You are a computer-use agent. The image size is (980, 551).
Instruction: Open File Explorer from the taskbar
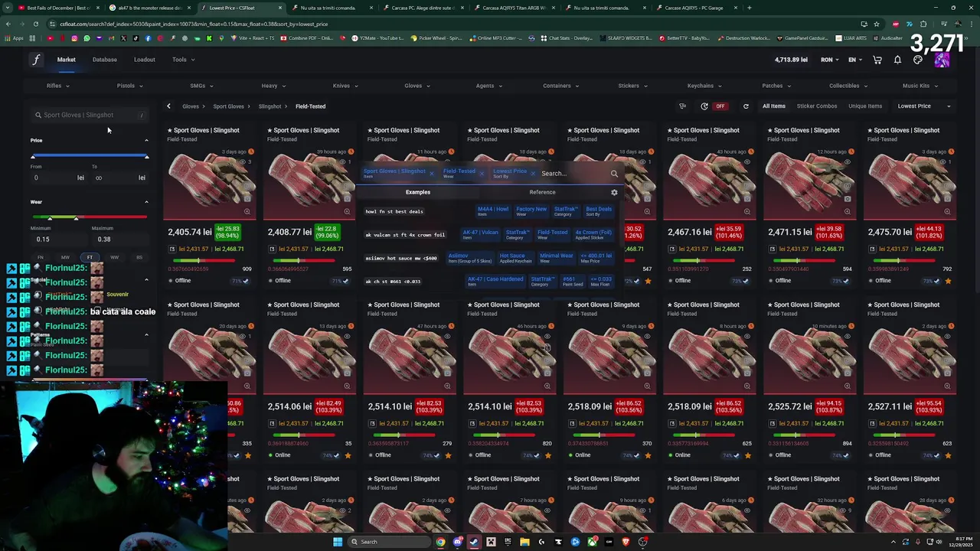coord(524,542)
